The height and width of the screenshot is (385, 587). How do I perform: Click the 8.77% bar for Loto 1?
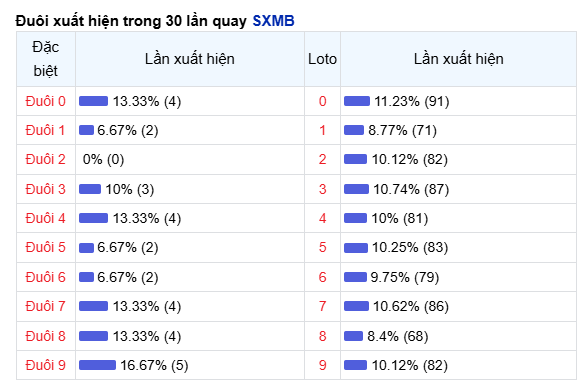point(354,130)
